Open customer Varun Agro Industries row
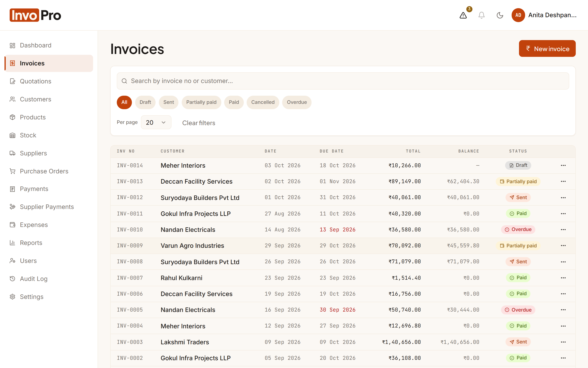 pos(192,246)
